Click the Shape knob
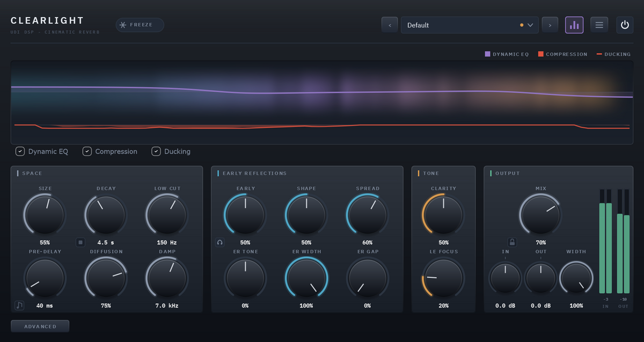This screenshot has width=644, height=342. [306, 214]
